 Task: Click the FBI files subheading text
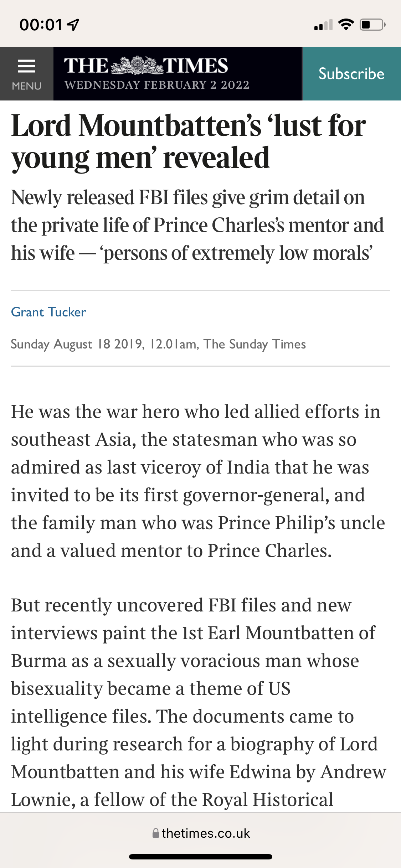tap(197, 225)
